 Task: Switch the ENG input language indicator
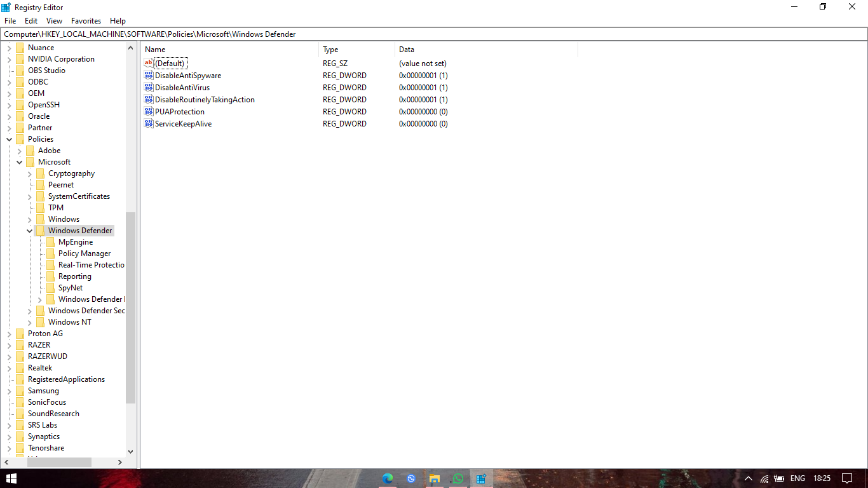(797, 478)
